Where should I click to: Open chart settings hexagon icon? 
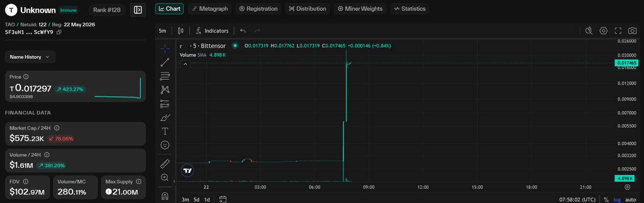pyautogui.click(x=603, y=31)
